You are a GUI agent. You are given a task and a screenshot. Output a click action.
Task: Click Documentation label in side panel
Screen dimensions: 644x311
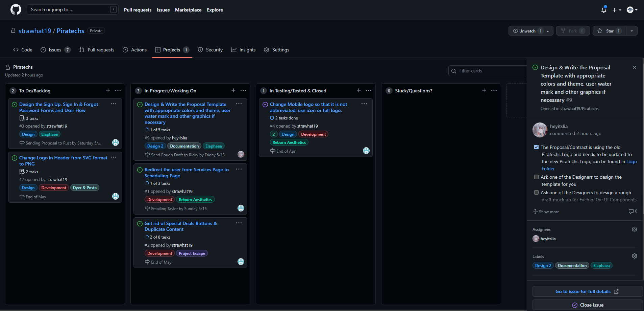pos(572,266)
